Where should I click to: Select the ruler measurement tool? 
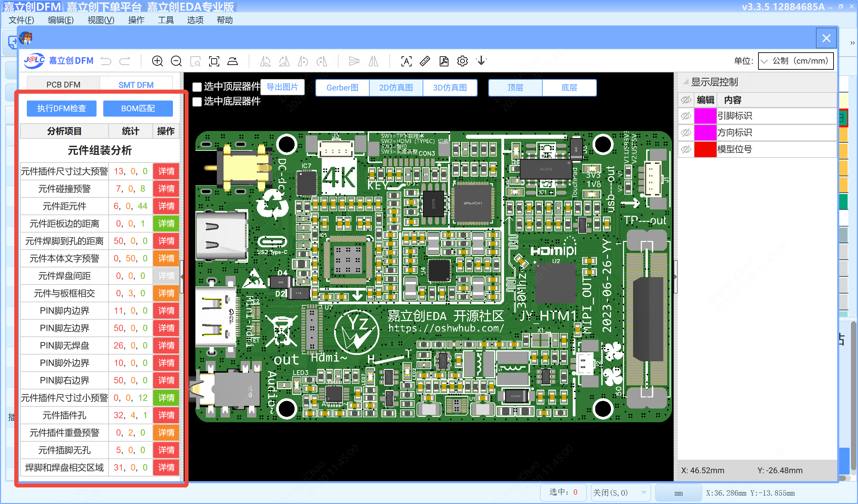point(425,61)
